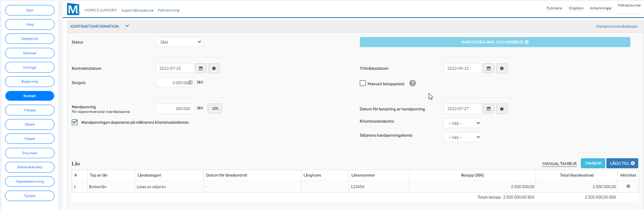644x210 pixels.
Task: Click Belopp (SEK) column header
Action: point(473,175)
